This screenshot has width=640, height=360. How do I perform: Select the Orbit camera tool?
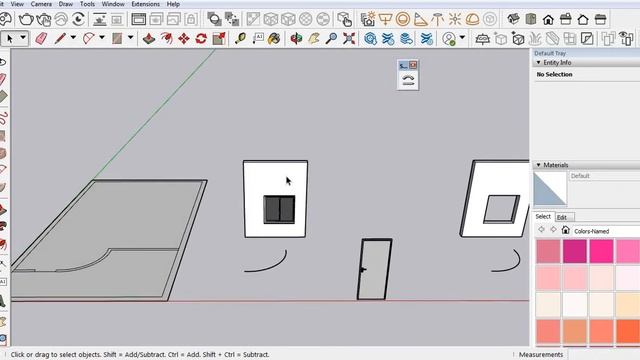[x=296, y=39]
